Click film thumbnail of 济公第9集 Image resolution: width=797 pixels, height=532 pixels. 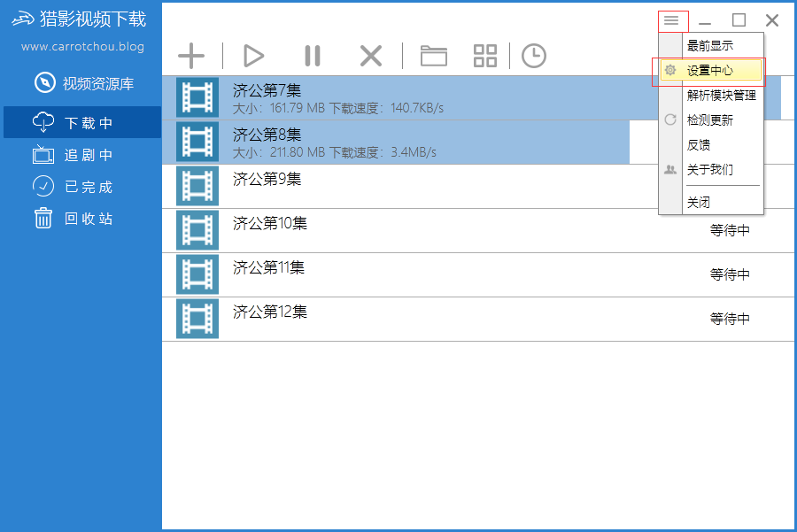197,186
